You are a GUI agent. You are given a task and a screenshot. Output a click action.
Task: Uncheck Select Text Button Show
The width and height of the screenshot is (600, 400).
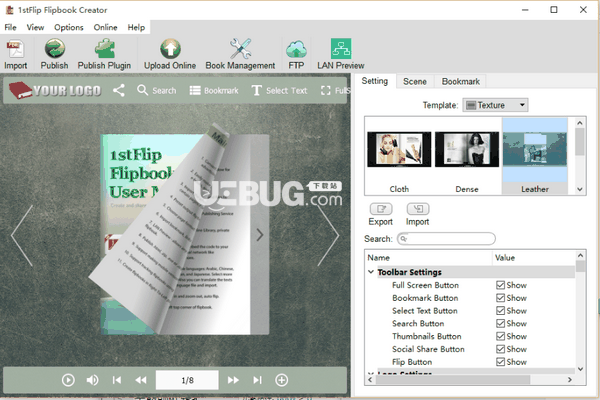tap(500, 311)
